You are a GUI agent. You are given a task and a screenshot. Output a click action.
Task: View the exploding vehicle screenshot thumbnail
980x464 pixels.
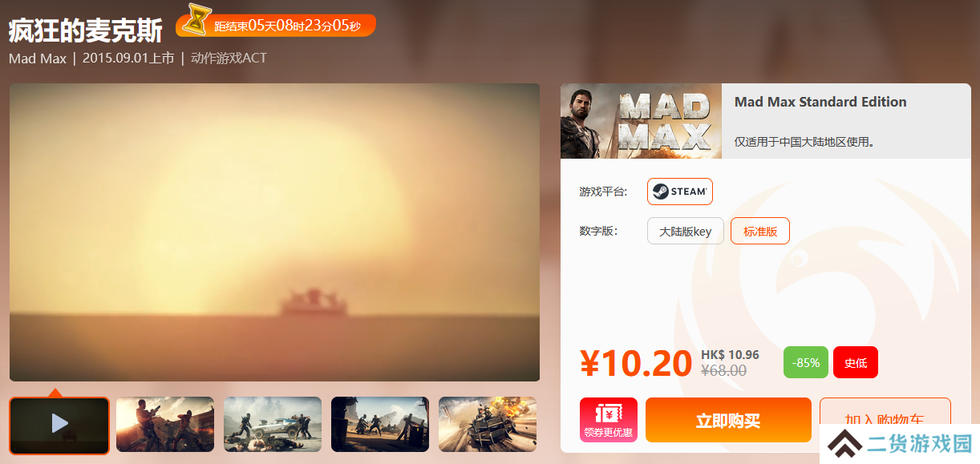pyautogui.click(x=488, y=424)
